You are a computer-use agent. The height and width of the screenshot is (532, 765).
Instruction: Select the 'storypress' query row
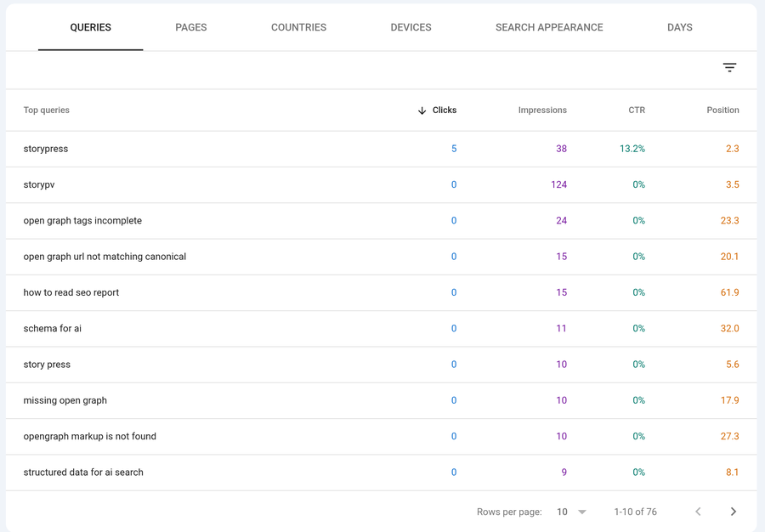point(381,149)
